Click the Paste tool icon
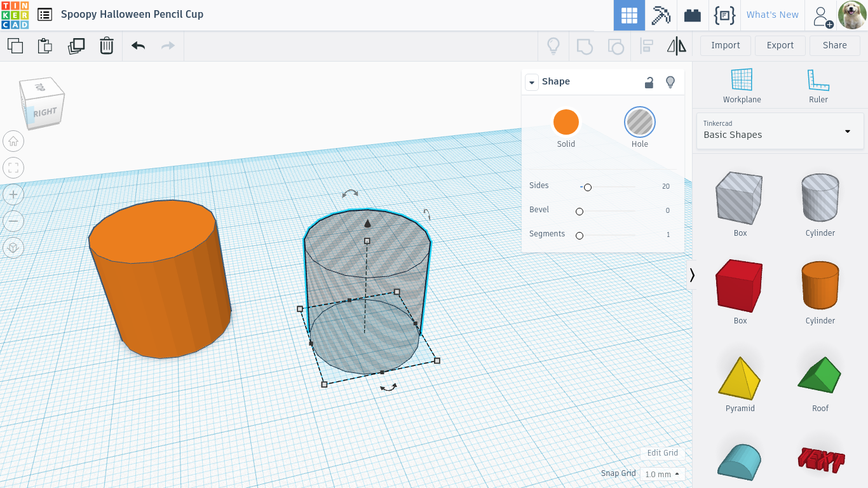The height and width of the screenshot is (488, 868). 44,46
